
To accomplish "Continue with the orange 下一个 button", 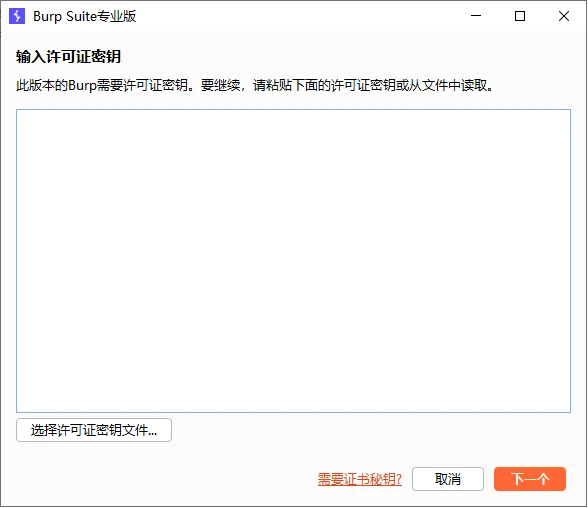I will pyautogui.click(x=530, y=479).
